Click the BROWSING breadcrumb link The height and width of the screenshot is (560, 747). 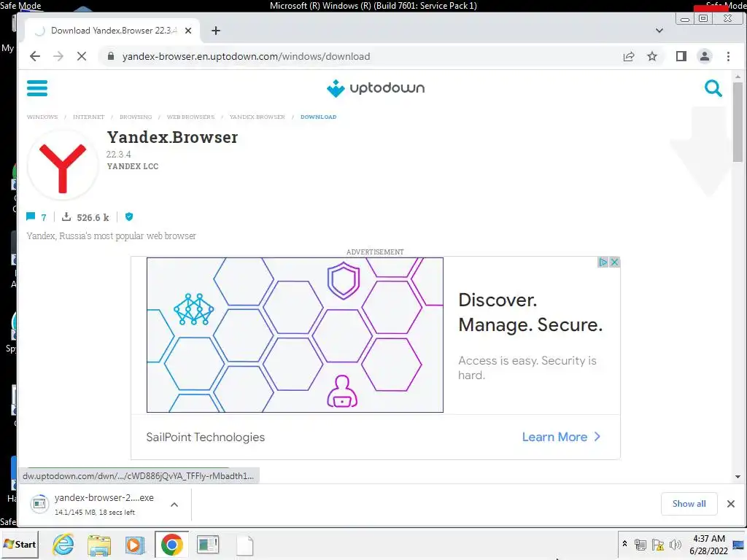(136, 117)
